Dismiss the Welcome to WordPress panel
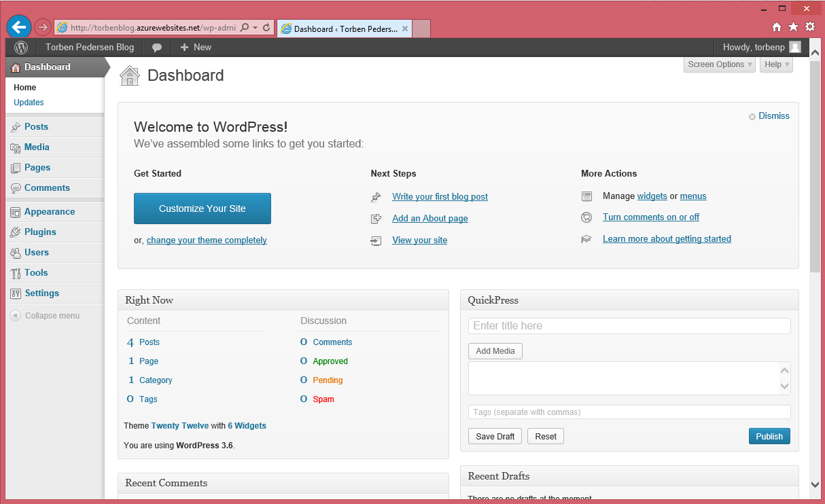This screenshot has height=504, width=825. (769, 116)
